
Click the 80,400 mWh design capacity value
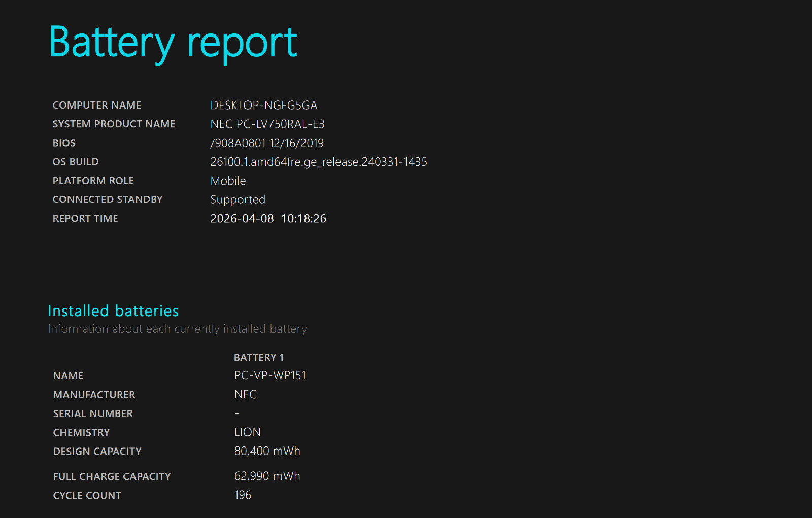(x=267, y=451)
